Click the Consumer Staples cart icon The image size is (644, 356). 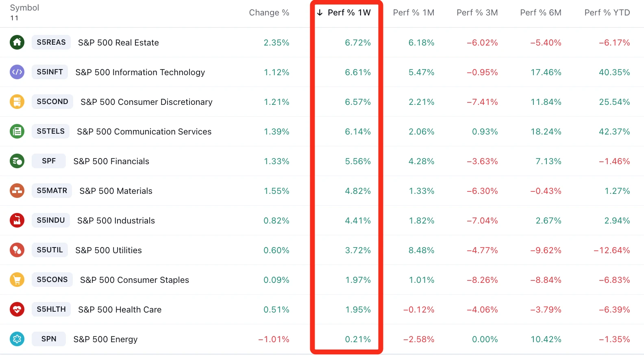(17, 280)
